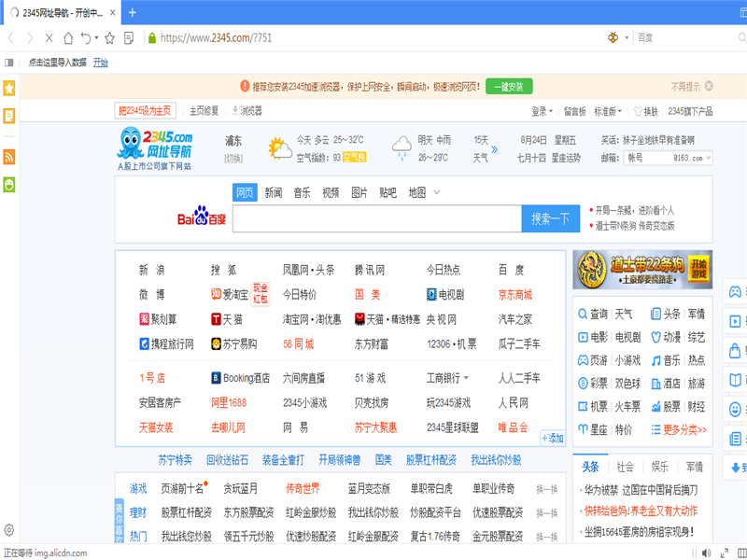Open reader mode page icon
The image size is (747, 560).
tap(129, 38)
